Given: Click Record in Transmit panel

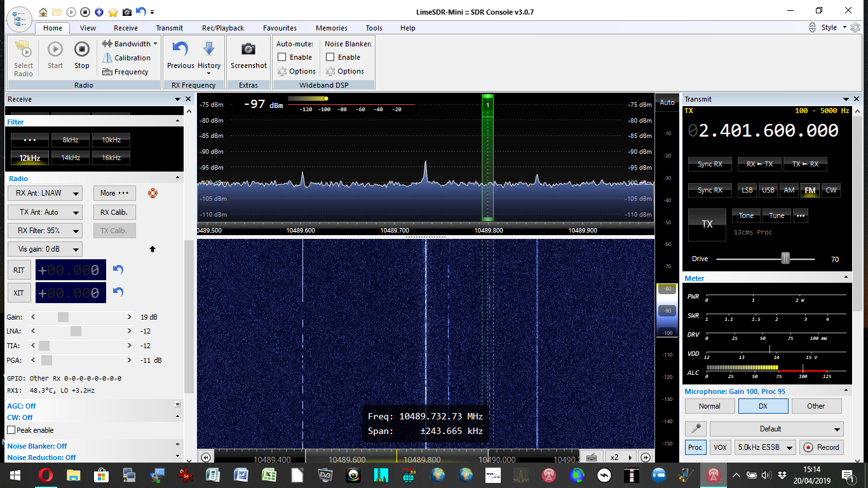Looking at the screenshot, I should 821,447.
